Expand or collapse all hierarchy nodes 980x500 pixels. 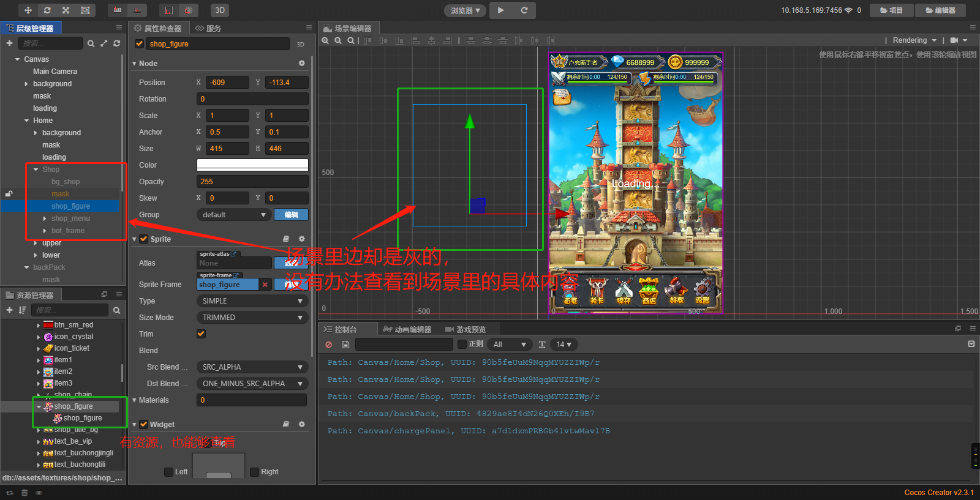tap(104, 43)
